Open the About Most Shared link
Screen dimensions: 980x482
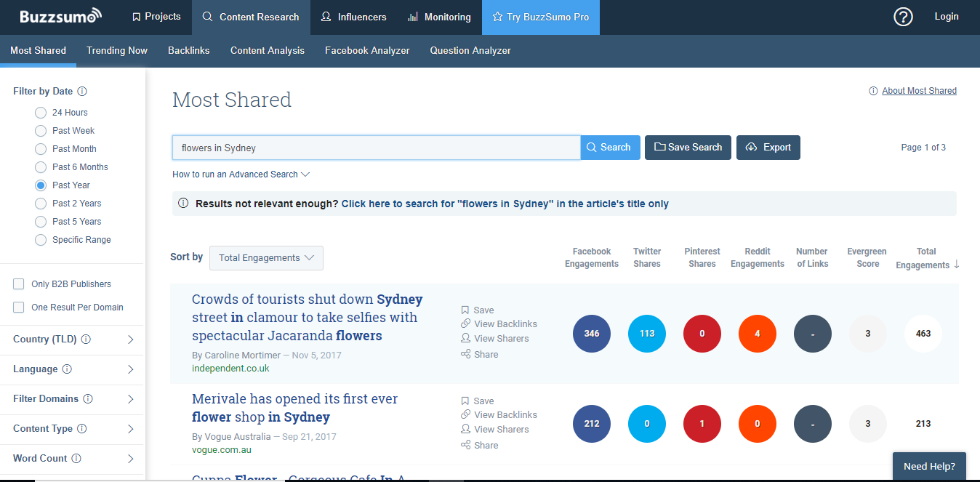click(920, 91)
